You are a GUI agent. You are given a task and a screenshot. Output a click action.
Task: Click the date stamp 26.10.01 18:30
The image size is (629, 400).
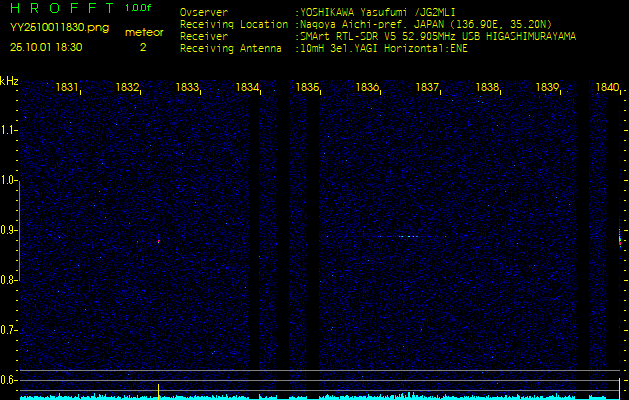46,47
